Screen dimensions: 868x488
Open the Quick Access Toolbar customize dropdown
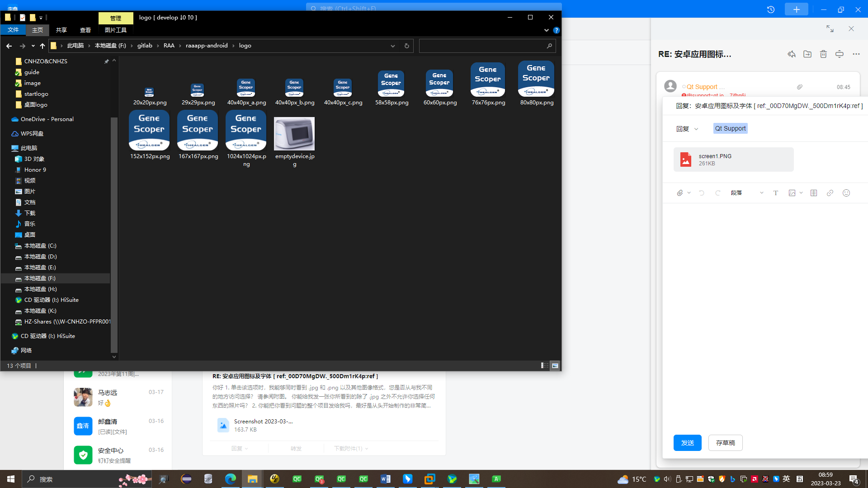(41, 18)
